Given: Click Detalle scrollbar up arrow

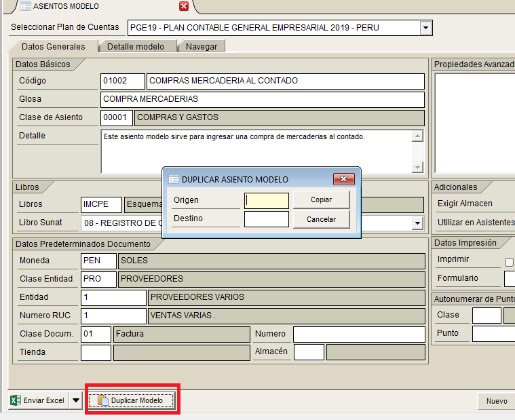Looking at the screenshot, I should click(417, 136).
